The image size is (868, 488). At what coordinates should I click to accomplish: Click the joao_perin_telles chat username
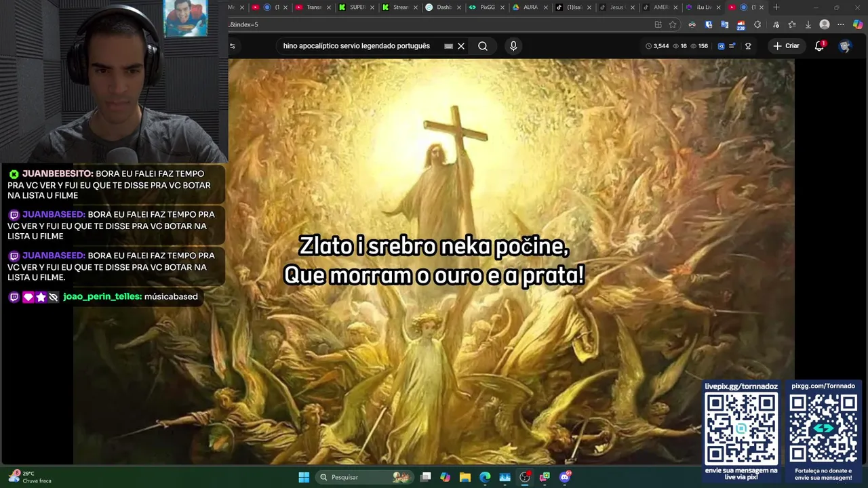[102, 296]
